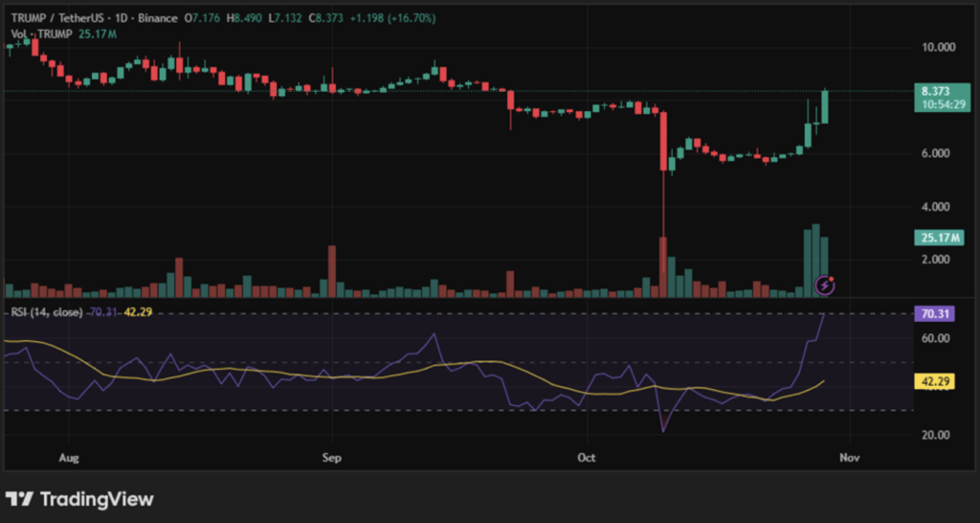This screenshot has width=980, height=523.
Task: Click the TradingView logo
Action: click(79, 499)
